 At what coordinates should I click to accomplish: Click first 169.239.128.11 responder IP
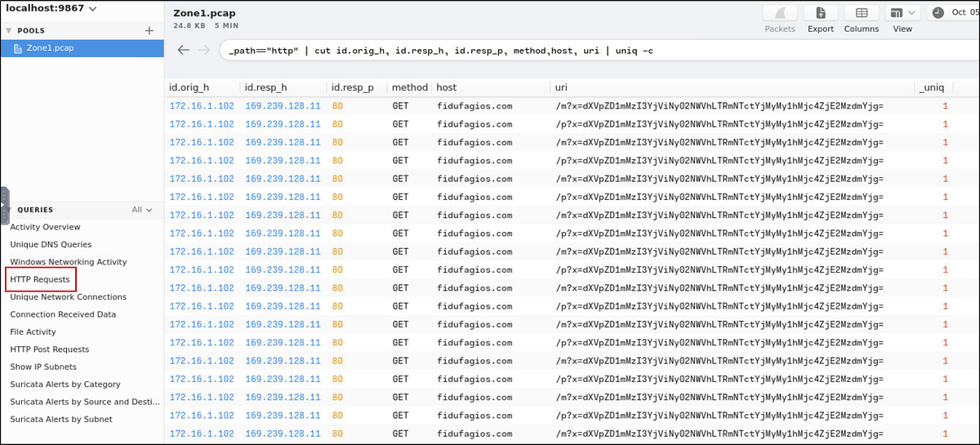click(283, 106)
